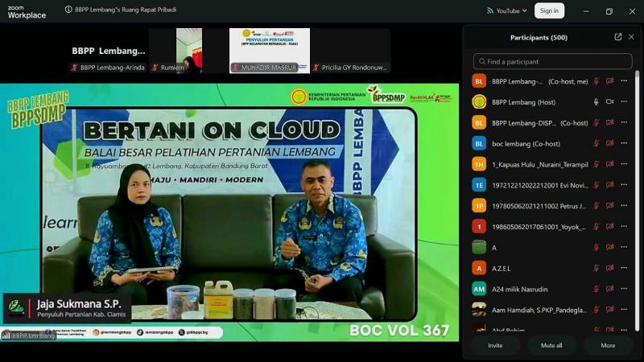644x362 pixels.
Task: Select Pricilia GY Rondonuw video thumbnail
Action: click(x=350, y=51)
